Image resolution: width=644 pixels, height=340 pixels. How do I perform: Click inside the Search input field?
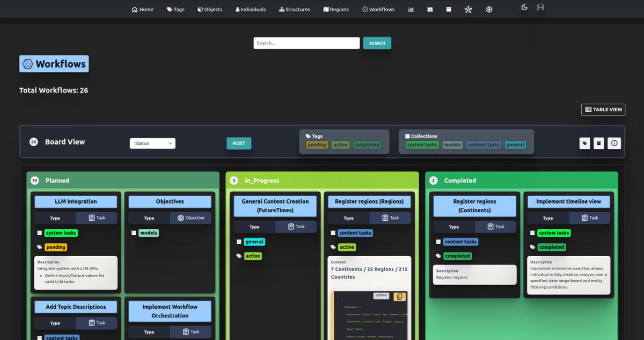tap(306, 42)
